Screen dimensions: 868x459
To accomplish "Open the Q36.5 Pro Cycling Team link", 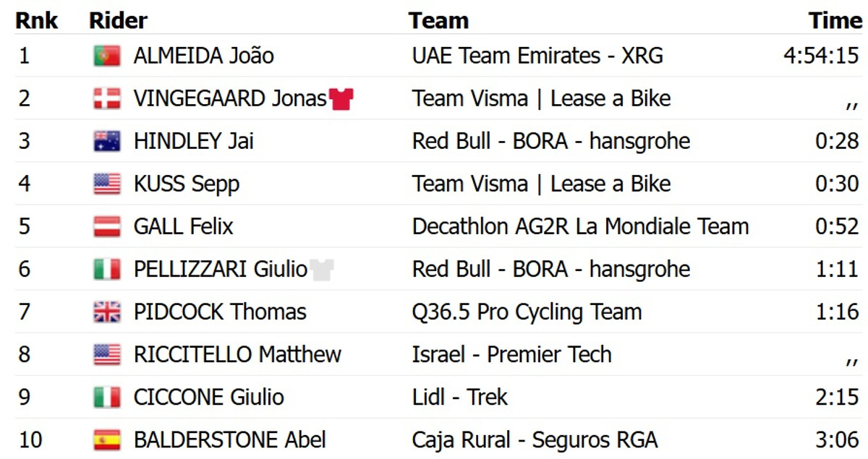I will [527, 312].
